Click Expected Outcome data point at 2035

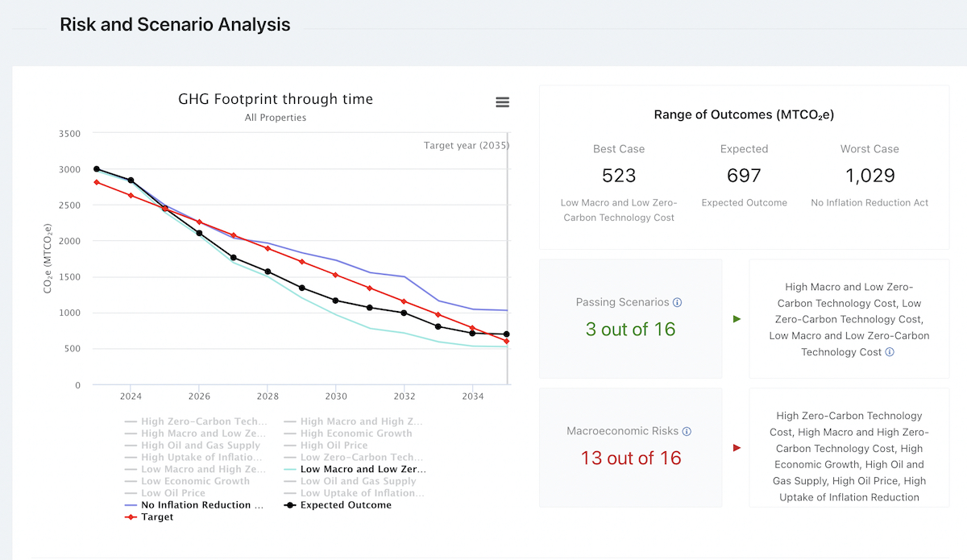[507, 334]
